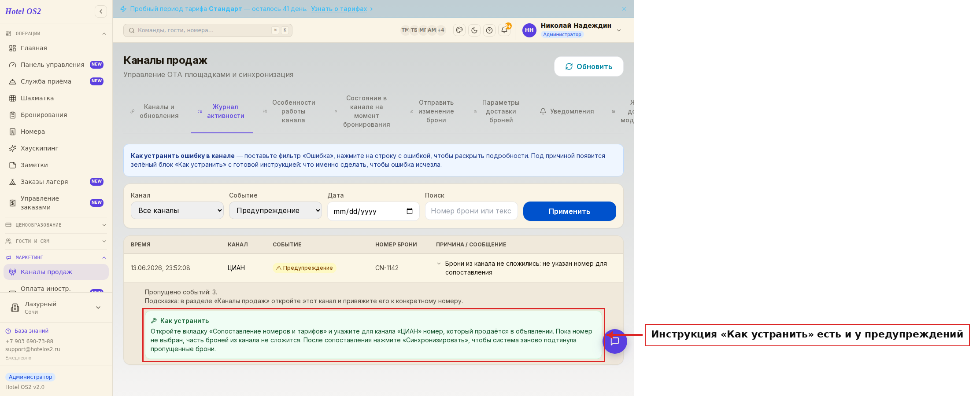This screenshot has height=396, width=980.
Task: Open the date picker calendar icon
Action: pyautogui.click(x=410, y=211)
